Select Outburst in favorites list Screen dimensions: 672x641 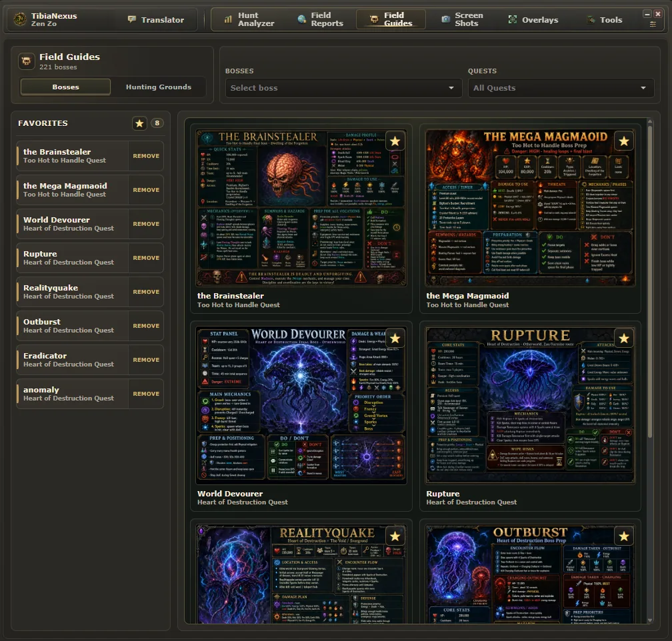pos(72,326)
